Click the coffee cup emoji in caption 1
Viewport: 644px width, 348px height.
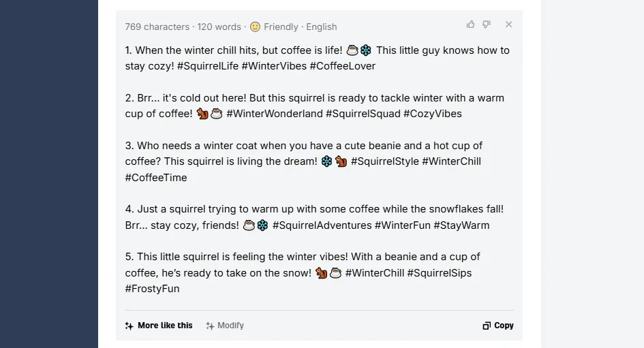pos(352,50)
